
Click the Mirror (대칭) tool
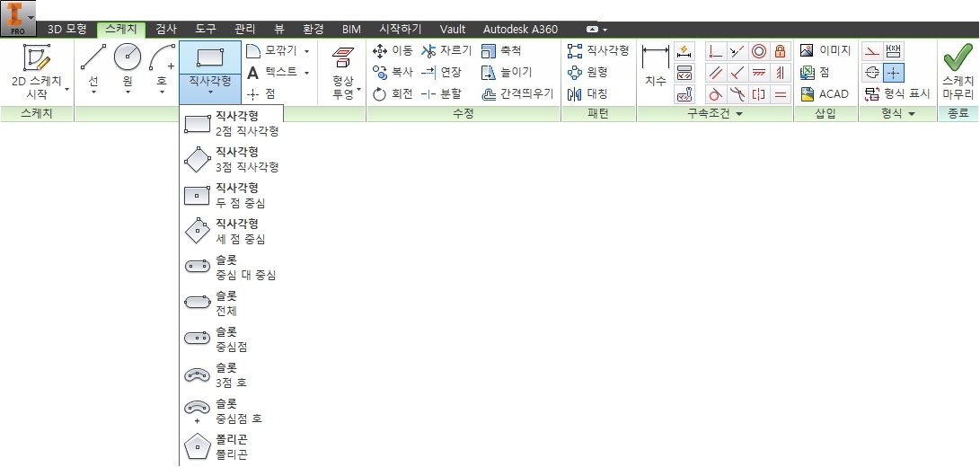click(587, 94)
